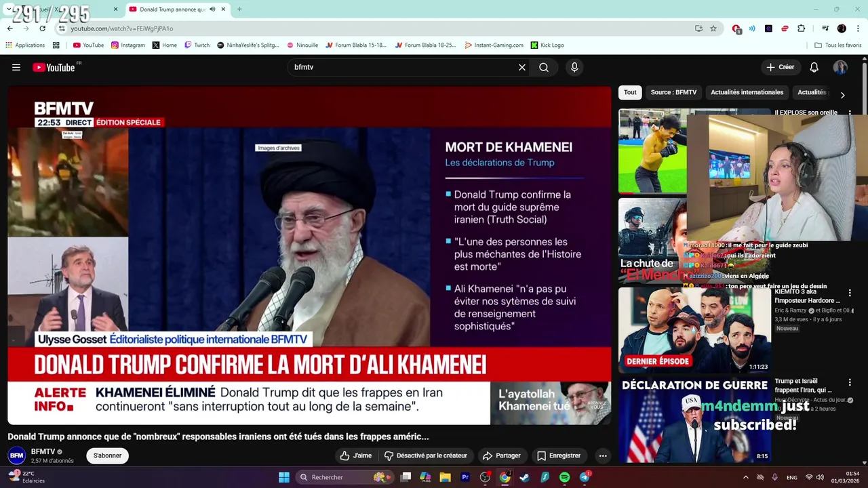Screen dimensions: 868x488
Task: Click the disabled dislike button
Action: pos(426,455)
